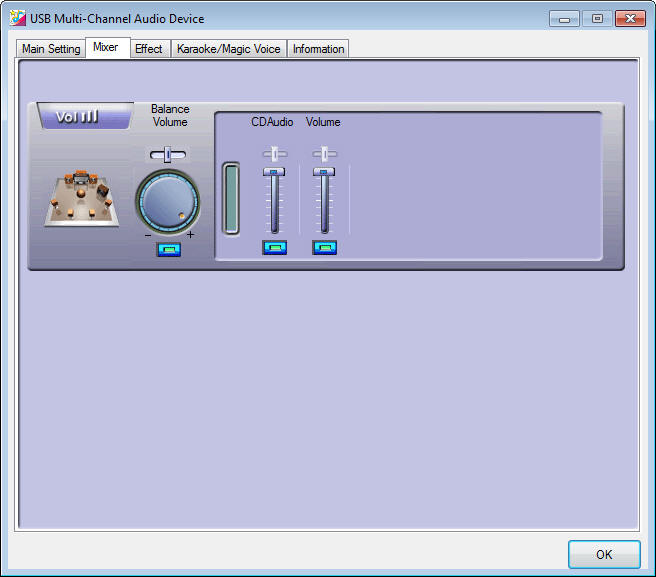656x577 pixels.
Task: Toggle mute button under the volume knob
Action: [x=169, y=250]
